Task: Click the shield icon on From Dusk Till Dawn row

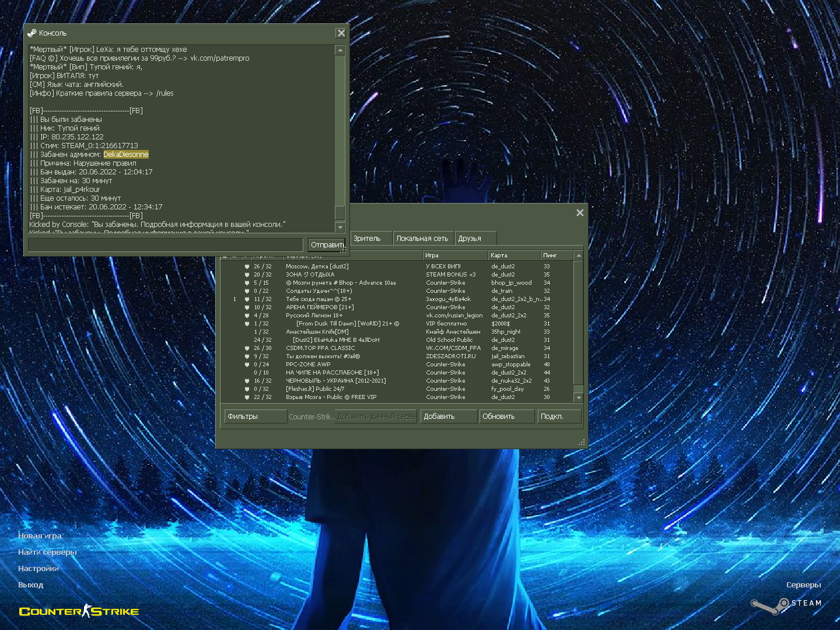Action: 247,324
